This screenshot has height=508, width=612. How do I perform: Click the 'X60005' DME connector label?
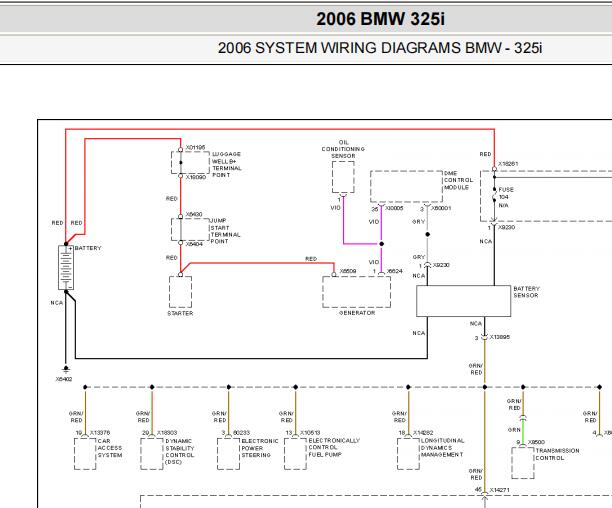pos(394,208)
